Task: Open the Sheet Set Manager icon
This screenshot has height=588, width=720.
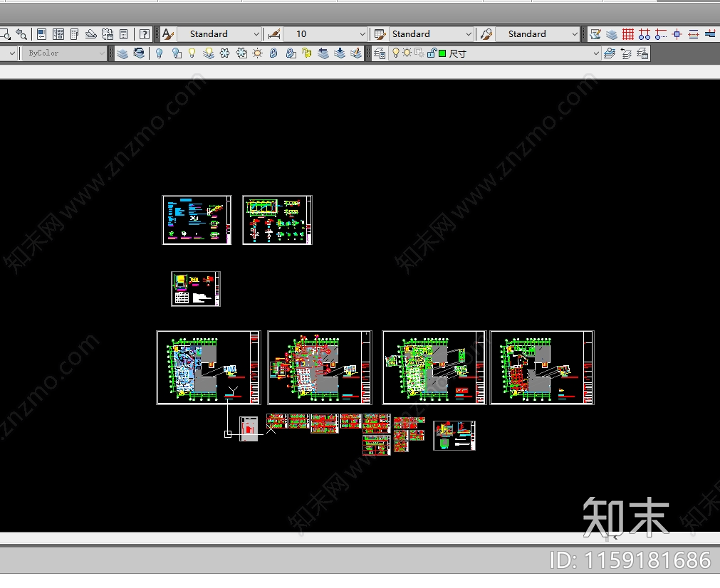Action: click(91, 34)
